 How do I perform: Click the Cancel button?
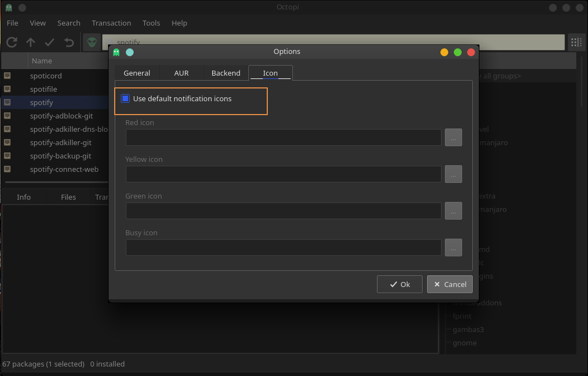click(450, 284)
